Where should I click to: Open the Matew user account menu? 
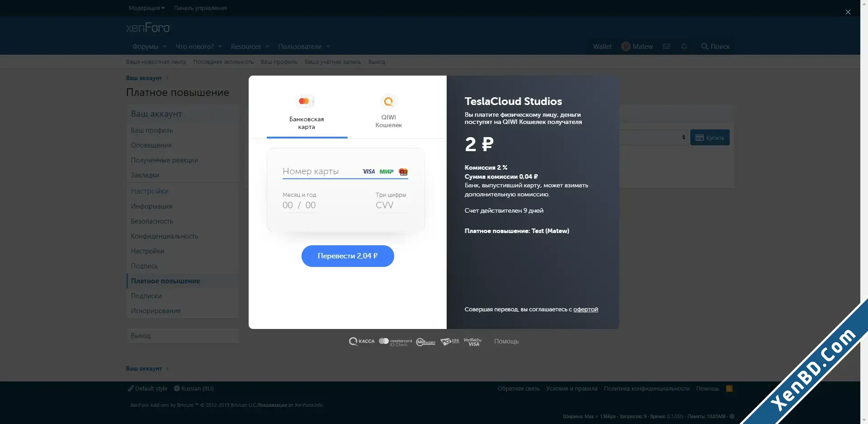tap(637, 47)
